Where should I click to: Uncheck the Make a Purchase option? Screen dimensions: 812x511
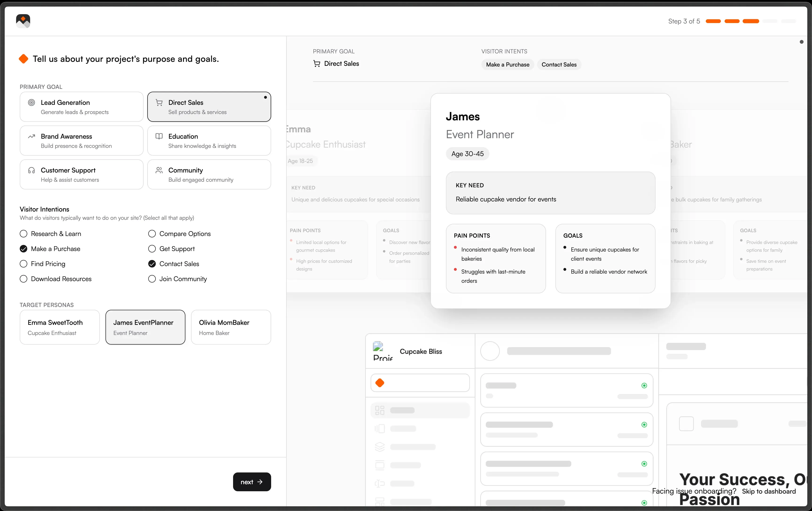pyautogui.click(x=23, y=249)
